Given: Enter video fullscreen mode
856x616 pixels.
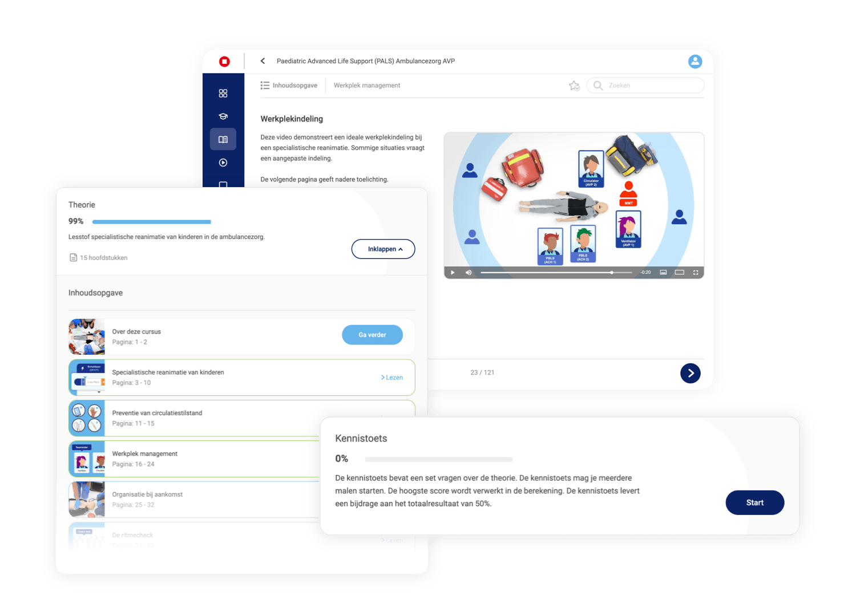Looking at the screenshot, I should point(696,273).
